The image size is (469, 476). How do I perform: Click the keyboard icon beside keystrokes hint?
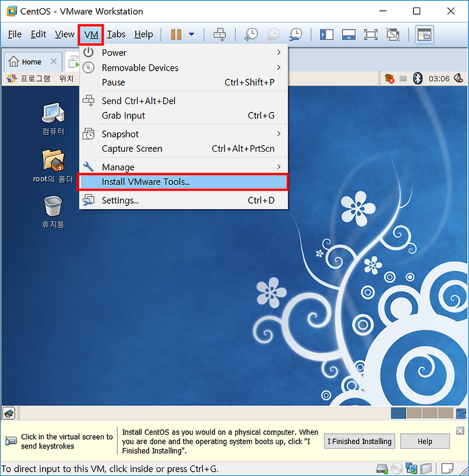[11, 440]
